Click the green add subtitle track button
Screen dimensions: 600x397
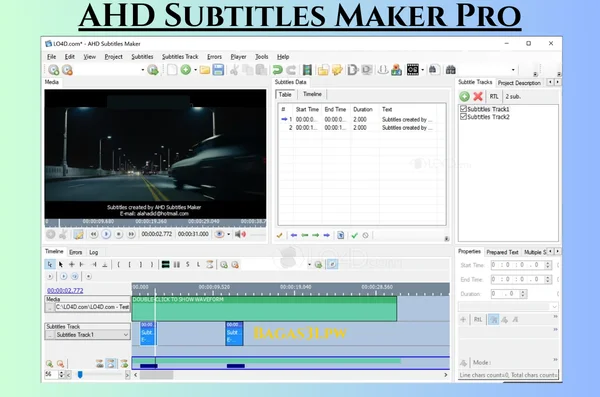(x=465, y=96)
